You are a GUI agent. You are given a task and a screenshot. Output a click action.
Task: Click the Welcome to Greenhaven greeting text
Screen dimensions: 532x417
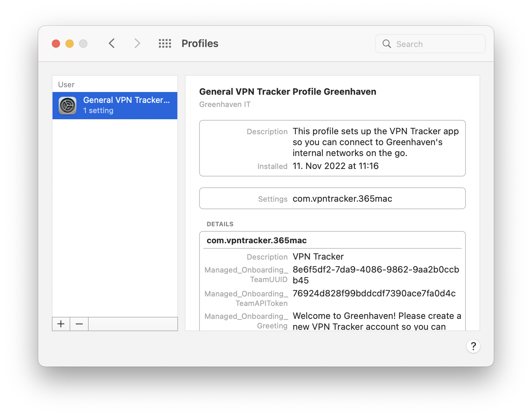point(377,321)
